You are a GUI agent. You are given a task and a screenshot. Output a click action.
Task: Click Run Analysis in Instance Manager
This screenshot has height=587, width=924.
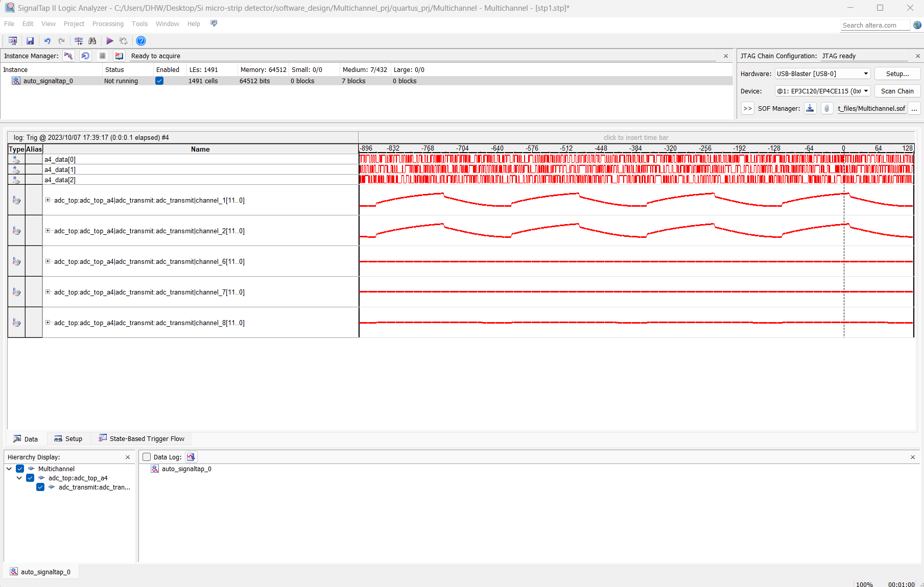click(x=68, y=56)
